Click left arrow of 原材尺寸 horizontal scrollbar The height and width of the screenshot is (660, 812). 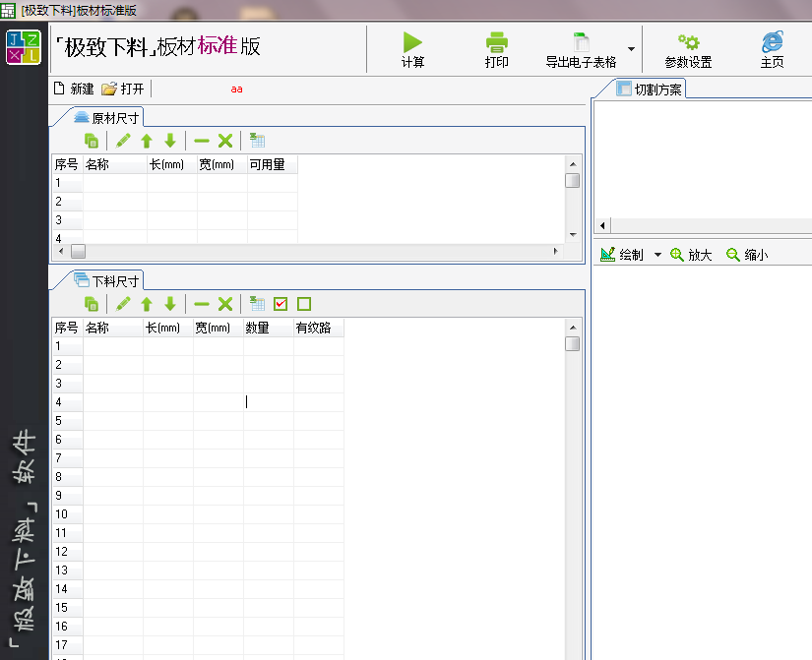pos(61,252)
